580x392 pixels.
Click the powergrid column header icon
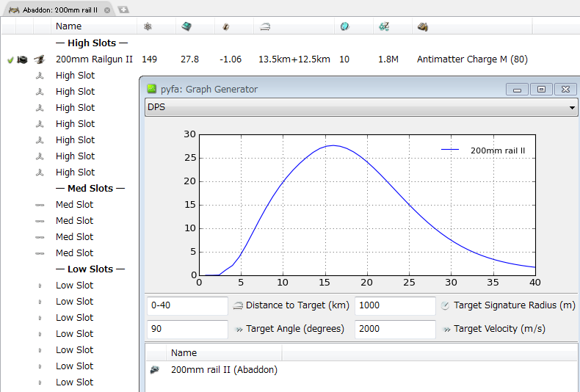[x=148, y=26]
